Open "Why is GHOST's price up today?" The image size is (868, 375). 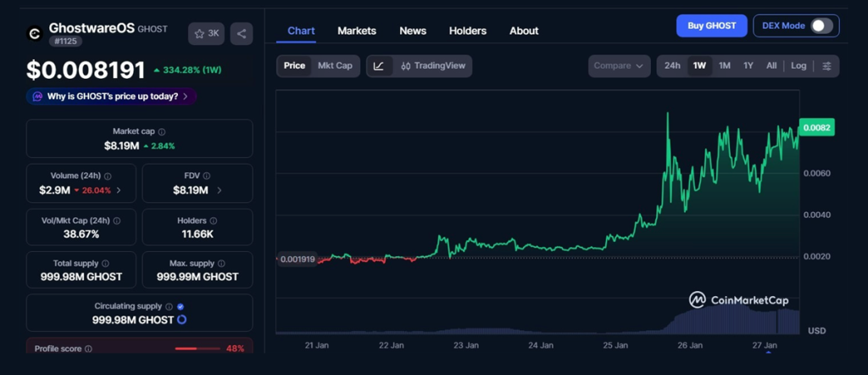coord(112,97)
